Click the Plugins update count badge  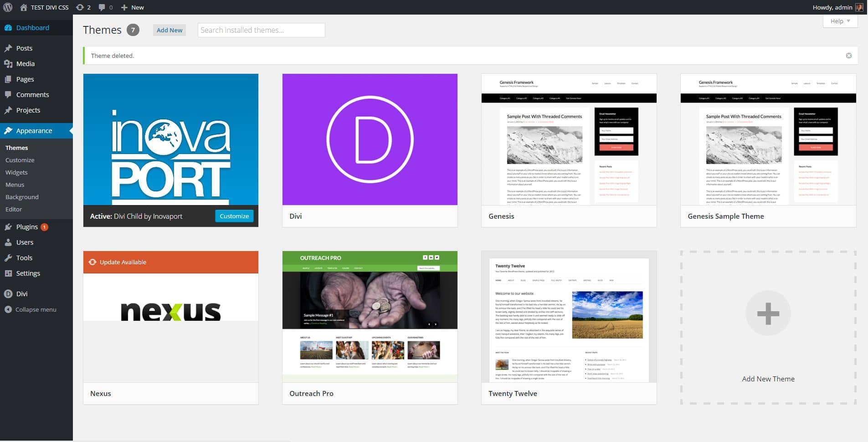tap(45, 227)
